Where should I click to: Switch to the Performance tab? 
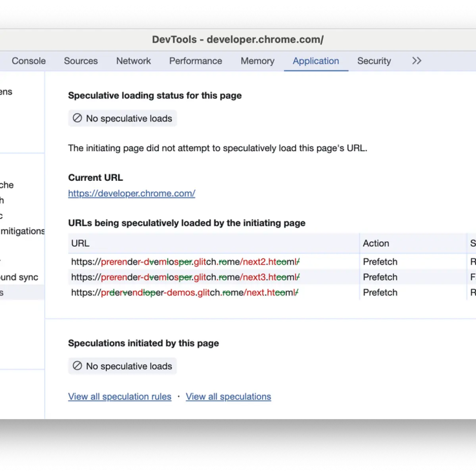(196, 61)
